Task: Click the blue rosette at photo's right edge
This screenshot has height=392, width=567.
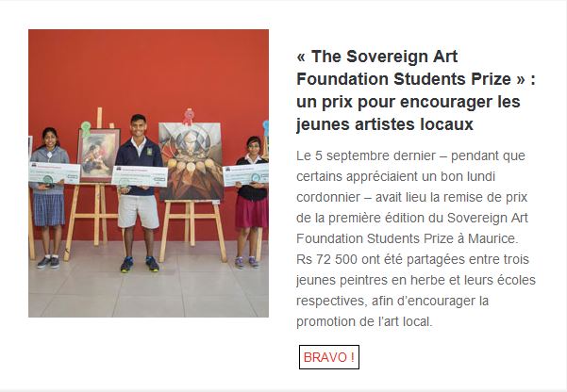Action: [266, 128]
